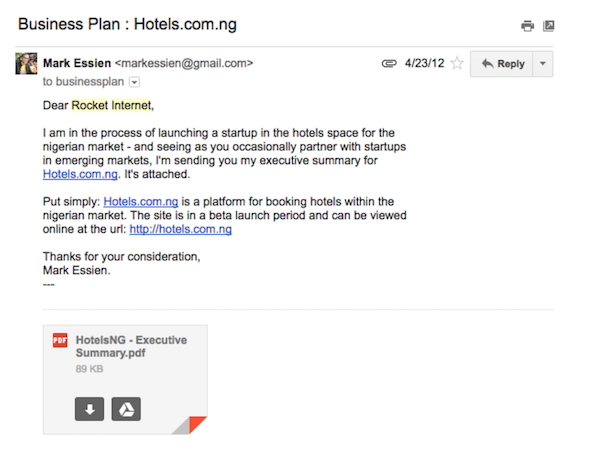The height and width of the screenshot is (463, 600).
Task: Click the print email icon
Action: pyautogui.click(x=527, y=25)
